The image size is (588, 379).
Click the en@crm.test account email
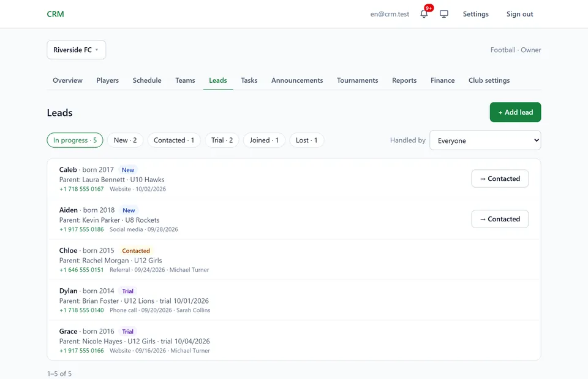390,14
